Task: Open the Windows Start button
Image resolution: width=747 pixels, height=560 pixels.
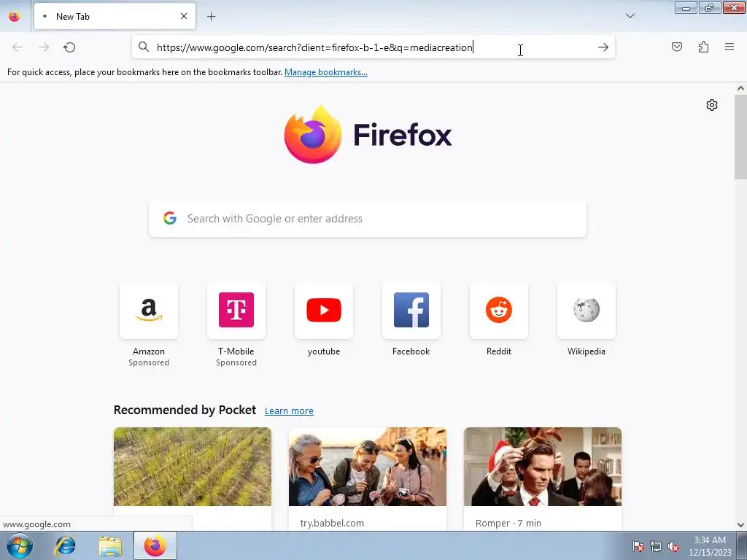Action: coord(20,545)
